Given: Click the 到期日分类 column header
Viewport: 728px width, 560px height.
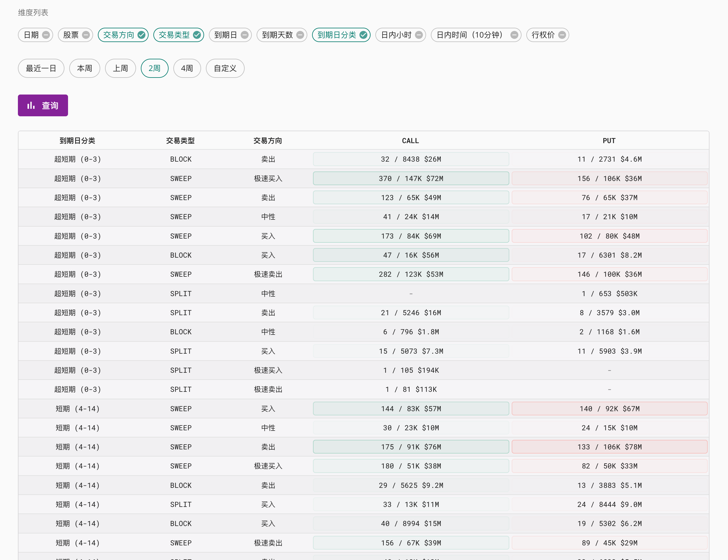Looking at the screenshot, I should coord(77,140).
